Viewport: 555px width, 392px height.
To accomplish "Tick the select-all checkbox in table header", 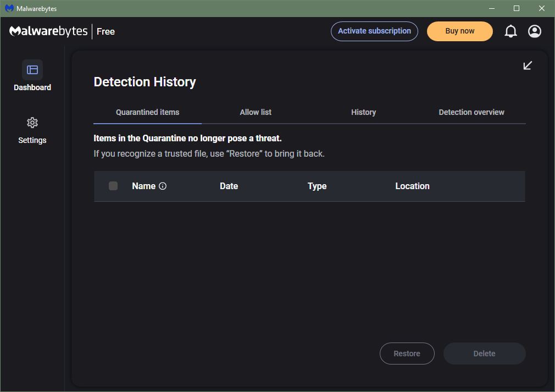I will 113,186.
